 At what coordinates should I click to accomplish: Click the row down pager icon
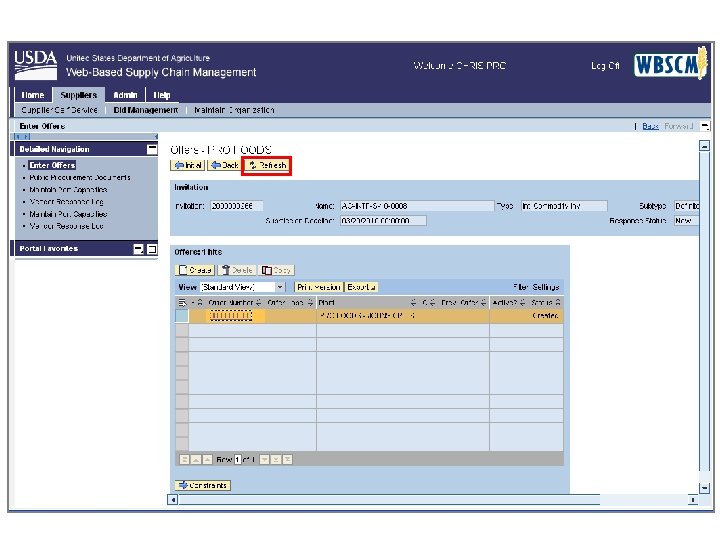tap(264, 460)
